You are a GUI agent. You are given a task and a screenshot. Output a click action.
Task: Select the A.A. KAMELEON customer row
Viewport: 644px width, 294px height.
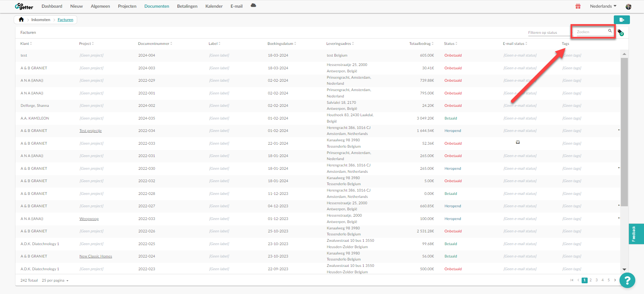(318, 118)
